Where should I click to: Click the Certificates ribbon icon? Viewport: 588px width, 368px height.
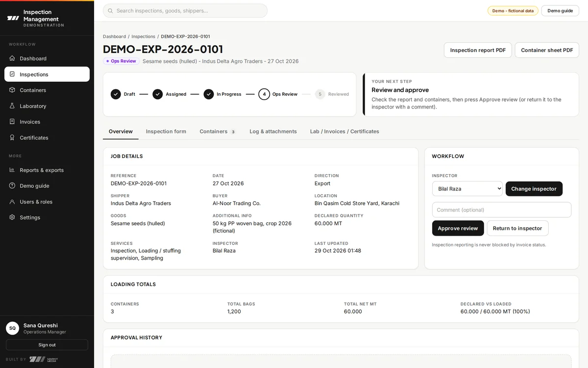(x=12, y=137)
